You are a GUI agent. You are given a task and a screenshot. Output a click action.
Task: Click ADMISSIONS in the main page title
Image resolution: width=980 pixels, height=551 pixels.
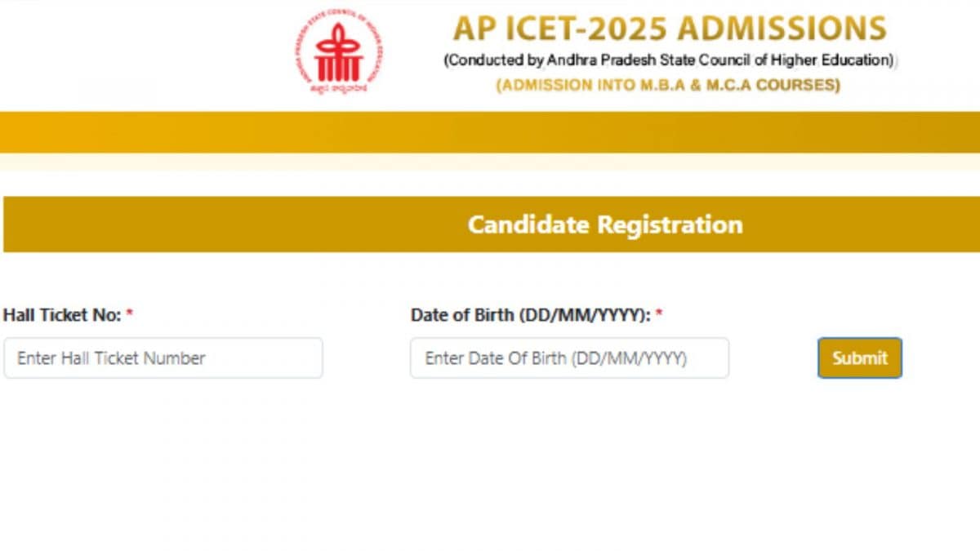[x=782, y=29]
